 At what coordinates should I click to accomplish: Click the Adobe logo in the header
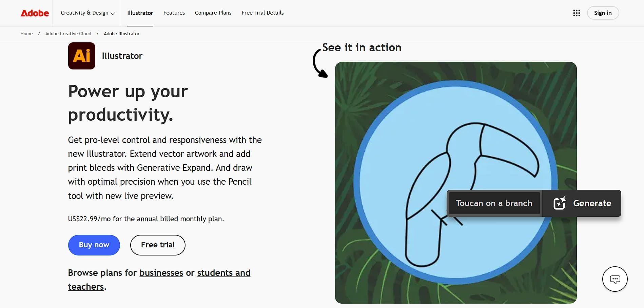click(34, 13)
